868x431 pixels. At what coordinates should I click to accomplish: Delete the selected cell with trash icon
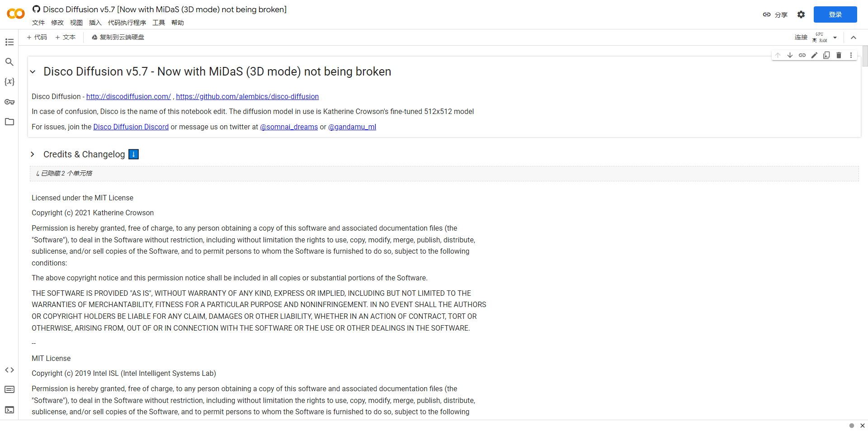[839, 55]
